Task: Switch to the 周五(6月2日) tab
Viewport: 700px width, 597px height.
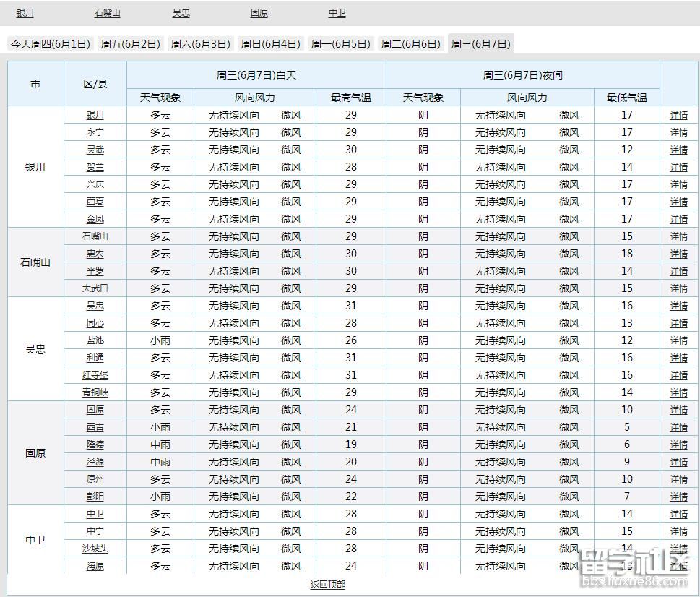Action: click(131, 43)
